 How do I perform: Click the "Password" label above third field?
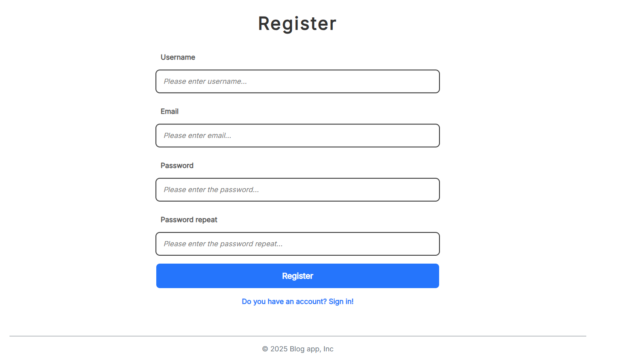177,166
